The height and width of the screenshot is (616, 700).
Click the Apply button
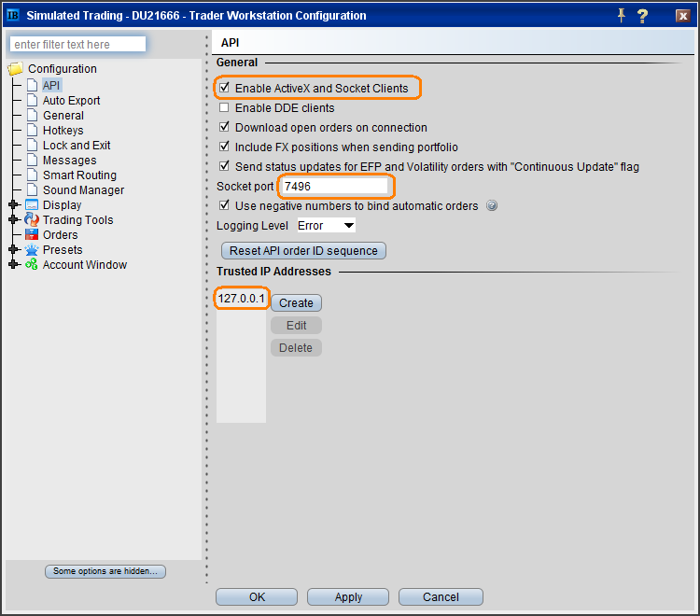pyautogui.click(x=348, y=596)
